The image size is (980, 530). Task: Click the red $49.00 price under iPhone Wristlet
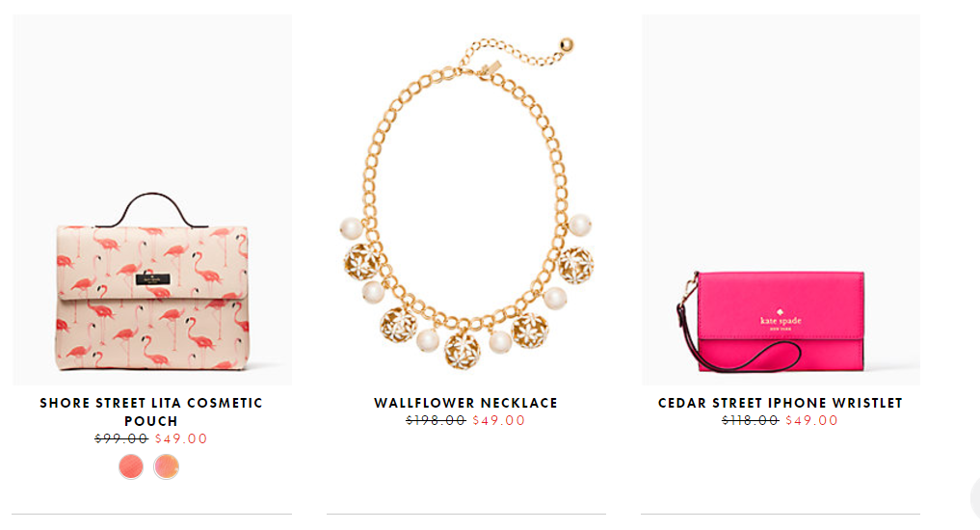tap(811, 420)
